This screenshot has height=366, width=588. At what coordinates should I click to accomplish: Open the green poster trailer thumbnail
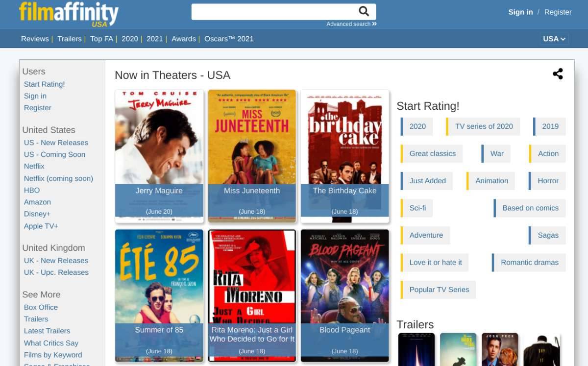[458, 349]
